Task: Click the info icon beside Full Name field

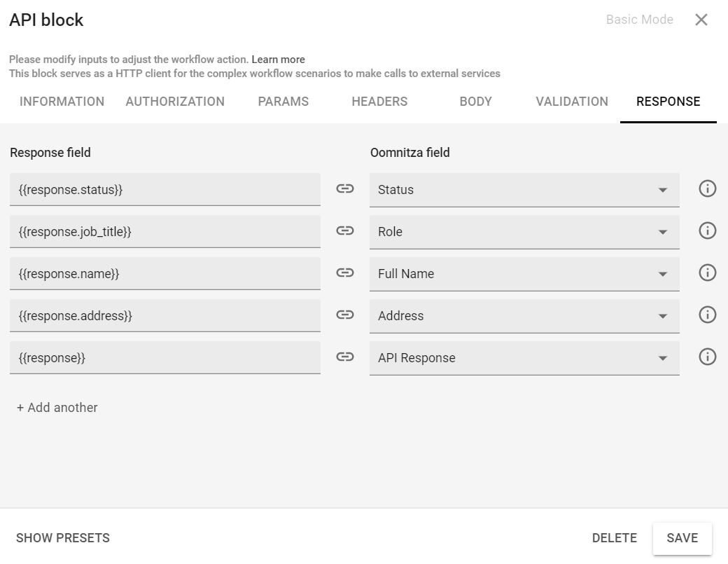Action: [x=707, y=273]
